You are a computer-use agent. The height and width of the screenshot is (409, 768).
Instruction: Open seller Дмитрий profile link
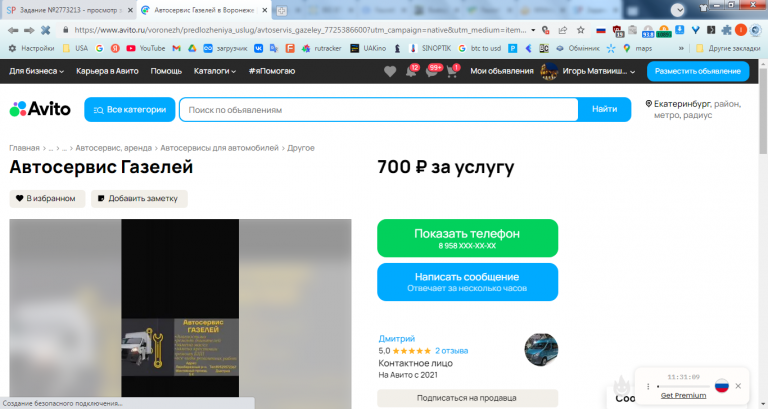(397, 338)
